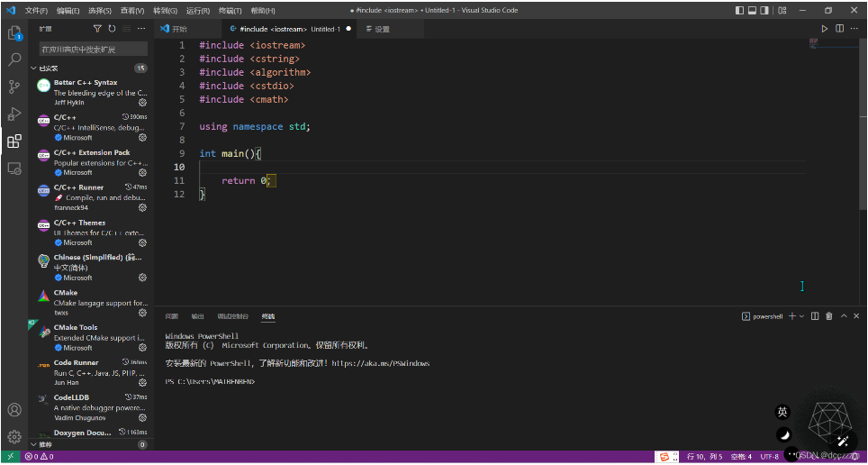868x465 pixels.
Task: Switch to the 开始 welcome tab
Action: (x=187, y=29)
